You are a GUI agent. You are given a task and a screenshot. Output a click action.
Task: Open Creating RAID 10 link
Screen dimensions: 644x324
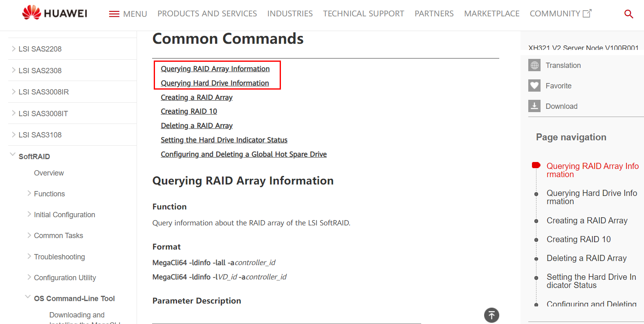[189, 111]
